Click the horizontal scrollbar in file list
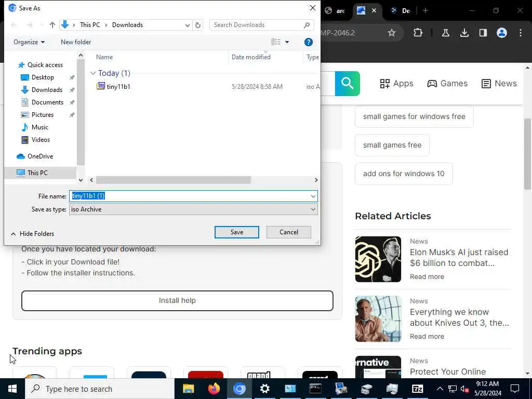Image resolution: width=532 pixels, height=399 pixels. (x=174, y=180)
